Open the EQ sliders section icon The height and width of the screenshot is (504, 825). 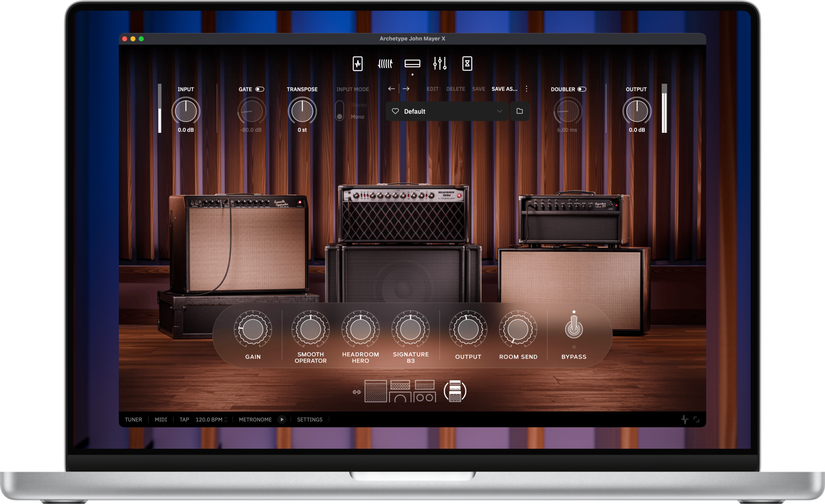(440, 64)
